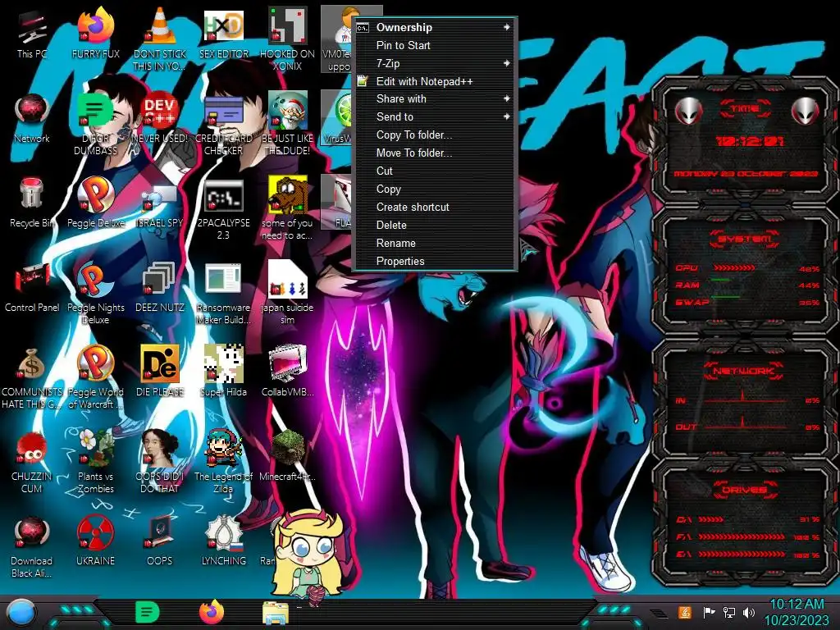Expand the 7-Zip submenu
Viewport: 840px width, 630px height.
(435, 63)
